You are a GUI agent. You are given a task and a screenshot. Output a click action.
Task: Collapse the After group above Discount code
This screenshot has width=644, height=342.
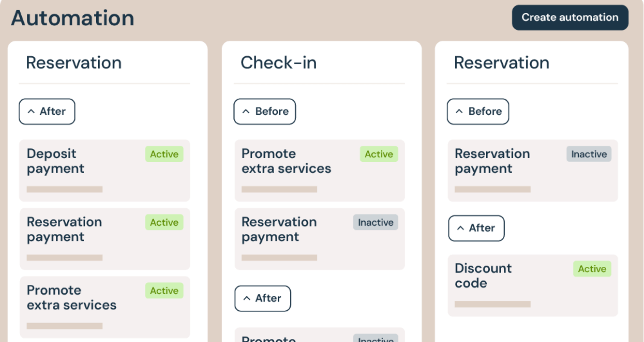(x=476, y=228)
